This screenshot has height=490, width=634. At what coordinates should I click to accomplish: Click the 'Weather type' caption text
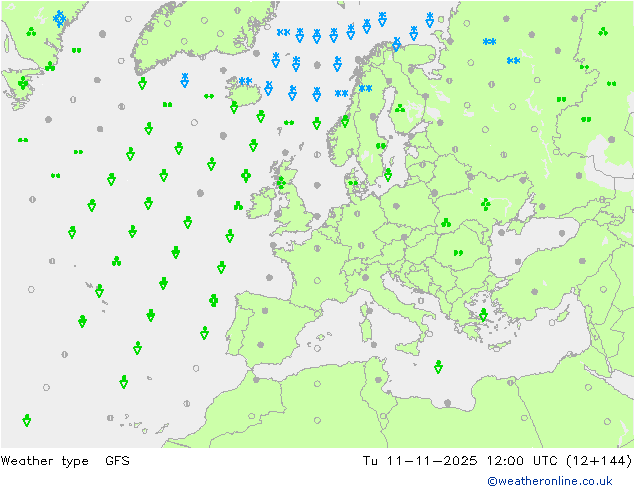tap(44, 461)
